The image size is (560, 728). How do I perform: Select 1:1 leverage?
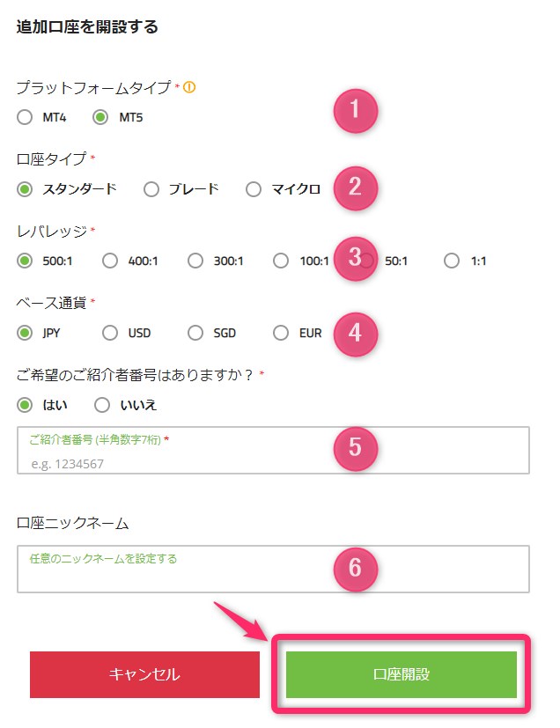point(452,261)
